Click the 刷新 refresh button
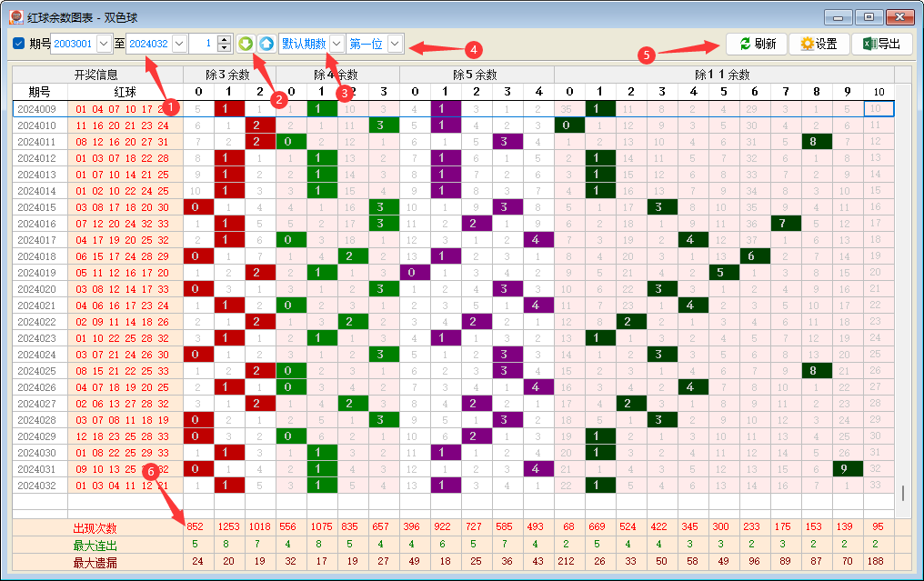The image size is (924, 581). tap(757, 44)
